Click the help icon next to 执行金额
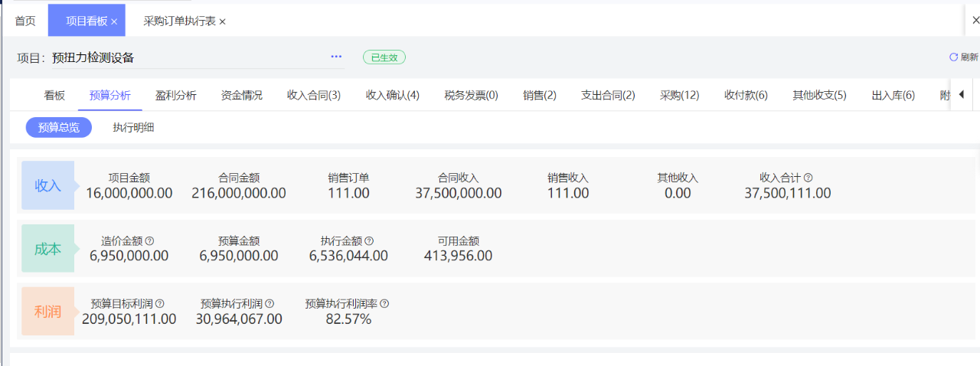This screenshot has height=366, width=980. [370, 240]
